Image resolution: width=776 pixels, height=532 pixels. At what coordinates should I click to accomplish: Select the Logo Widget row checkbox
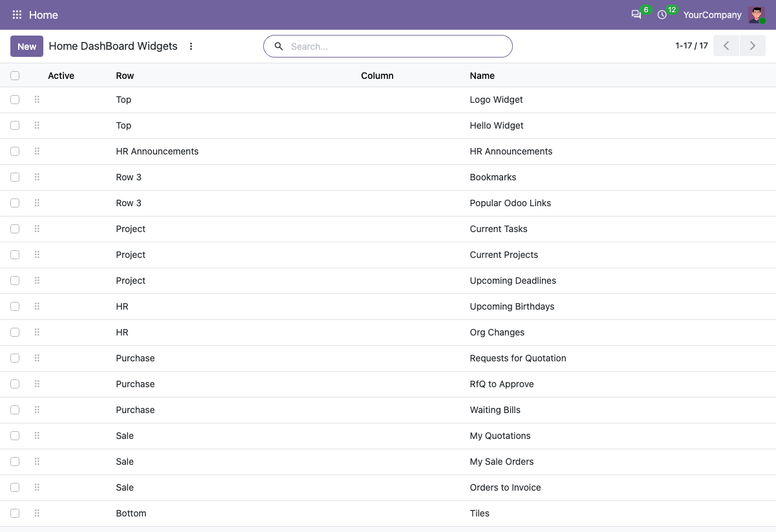15,100
